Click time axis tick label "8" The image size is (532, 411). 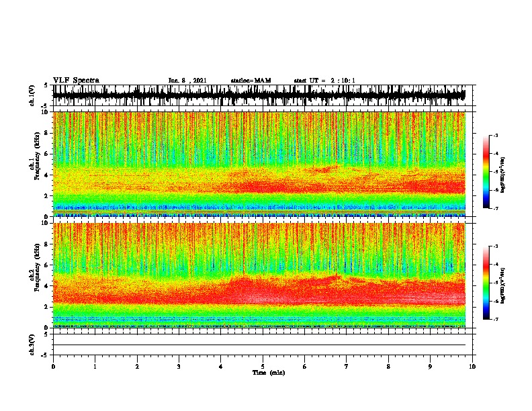coord(388,367)
